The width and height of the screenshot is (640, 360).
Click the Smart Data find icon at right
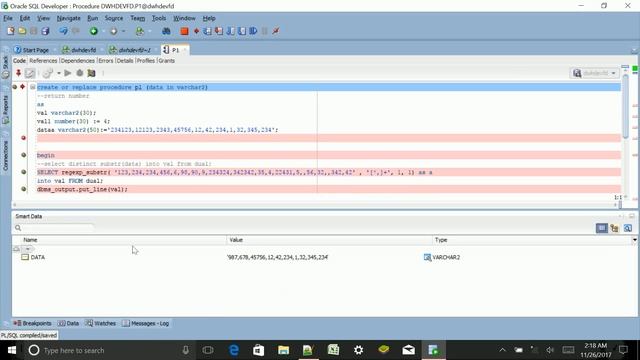pos(628,228)
